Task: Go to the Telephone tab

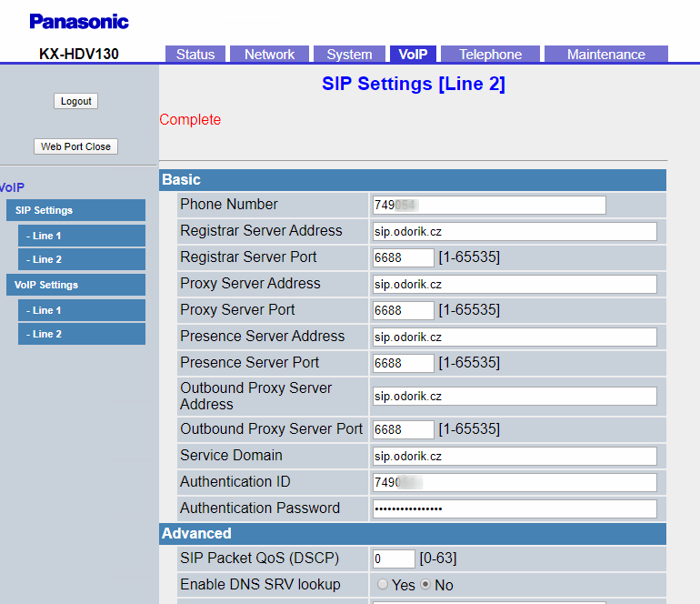Action: point(490,55)
